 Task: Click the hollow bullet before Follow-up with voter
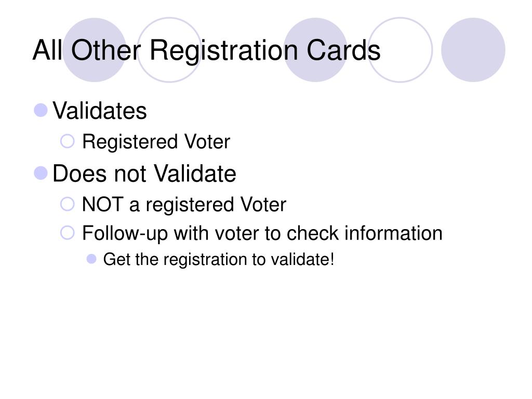67,233
